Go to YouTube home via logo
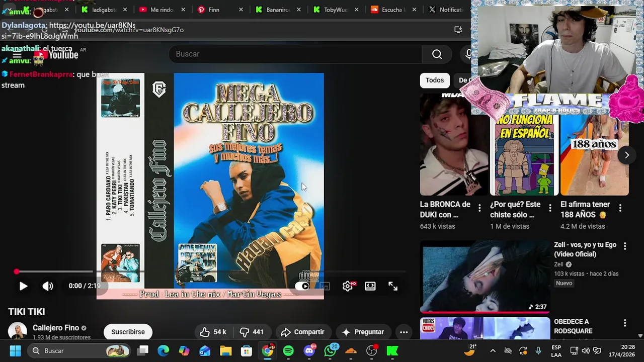644x362 pixels. [x=56, y=54]
